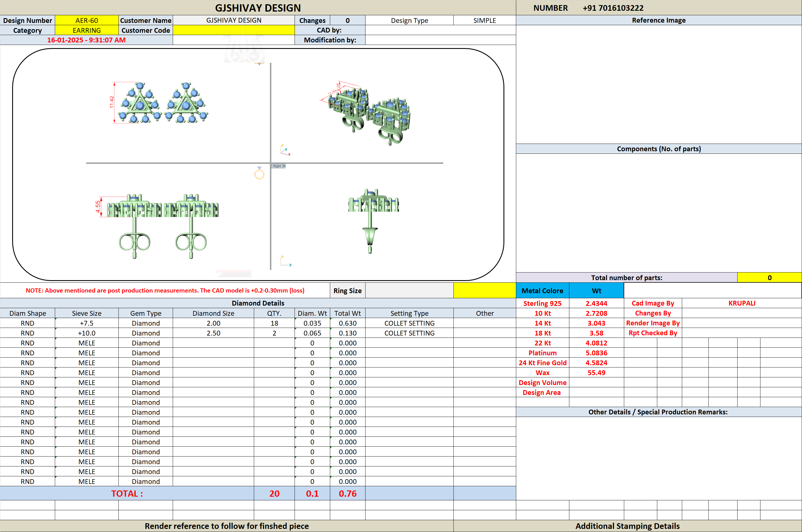Click the yellow Total number of parts cell
Viewport: 802px width, 532px height.
(x=769, y=278)
